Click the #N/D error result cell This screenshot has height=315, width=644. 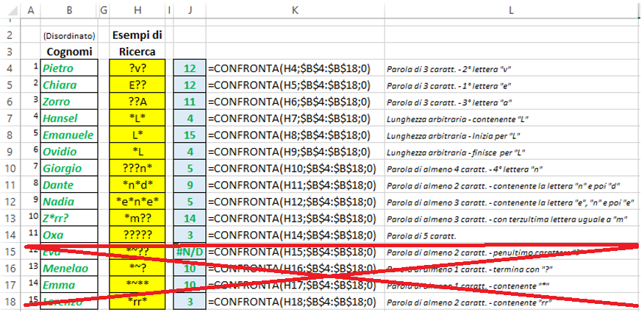[x=190, y=252]
